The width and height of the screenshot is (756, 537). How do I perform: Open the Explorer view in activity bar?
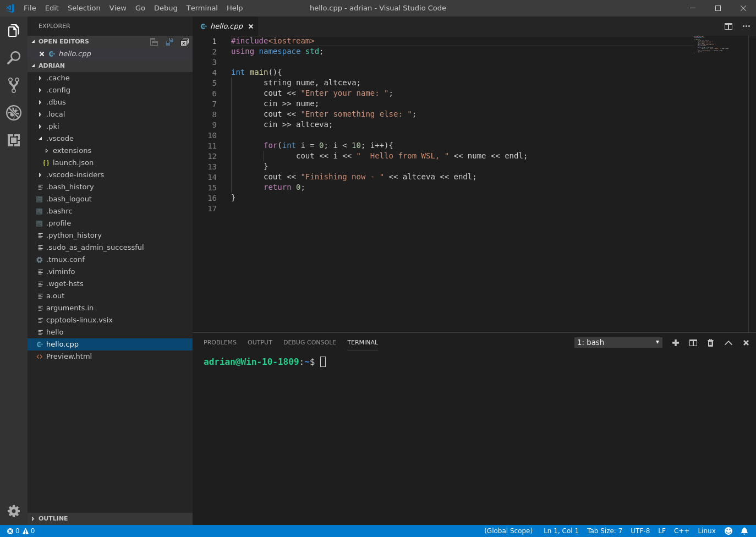click(x=14, y=31)
